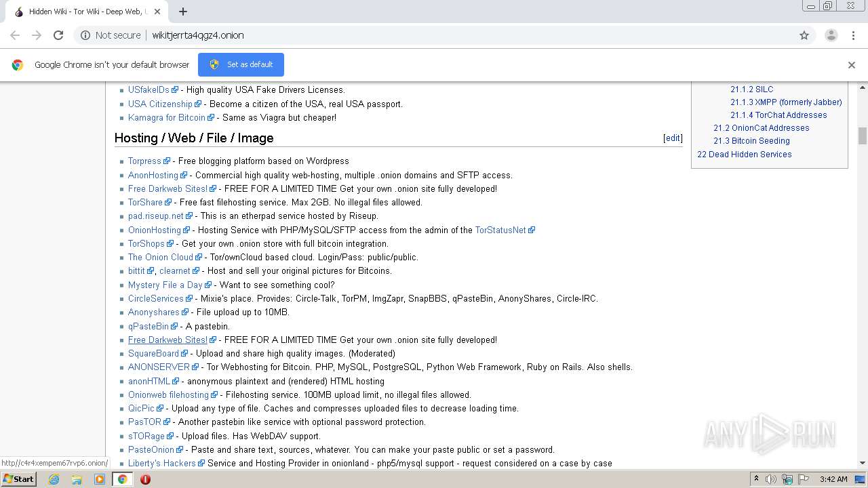The width and height of the screenshot is (868, 488).
Task: Open the USA Citizenship link
Action: tap(161, 104)
